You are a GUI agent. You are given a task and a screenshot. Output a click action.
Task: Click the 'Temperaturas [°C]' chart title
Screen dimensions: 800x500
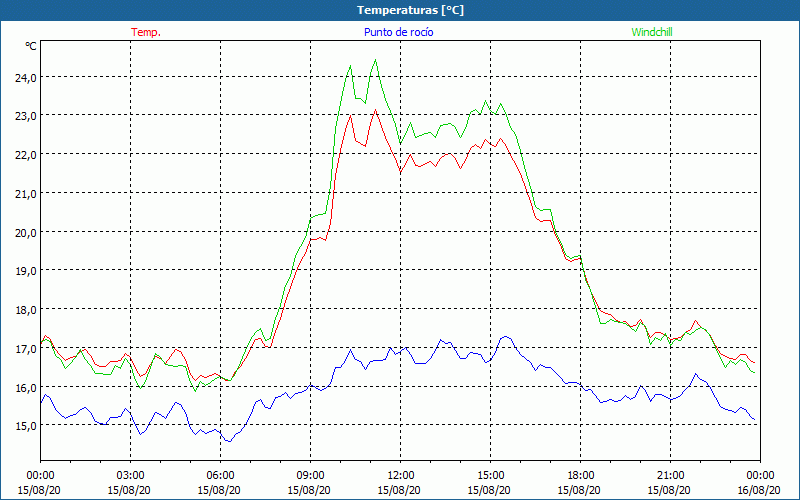(410, 10)
